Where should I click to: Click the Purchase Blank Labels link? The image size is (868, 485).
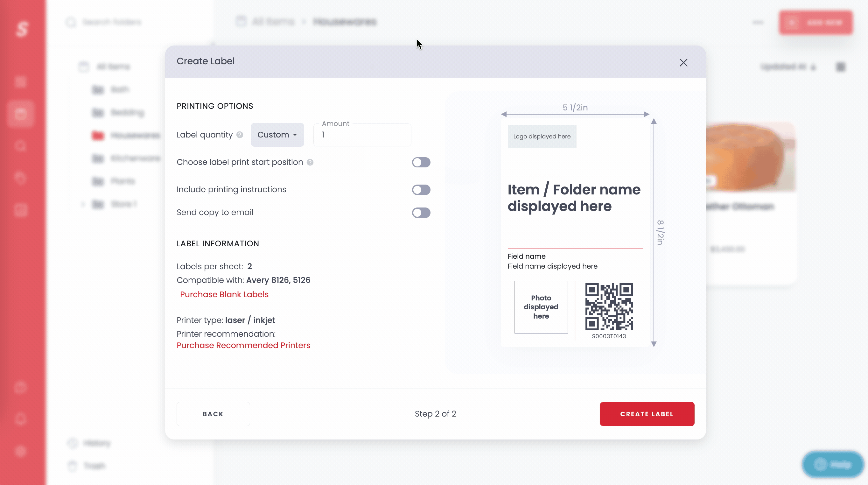coord(224,294)
